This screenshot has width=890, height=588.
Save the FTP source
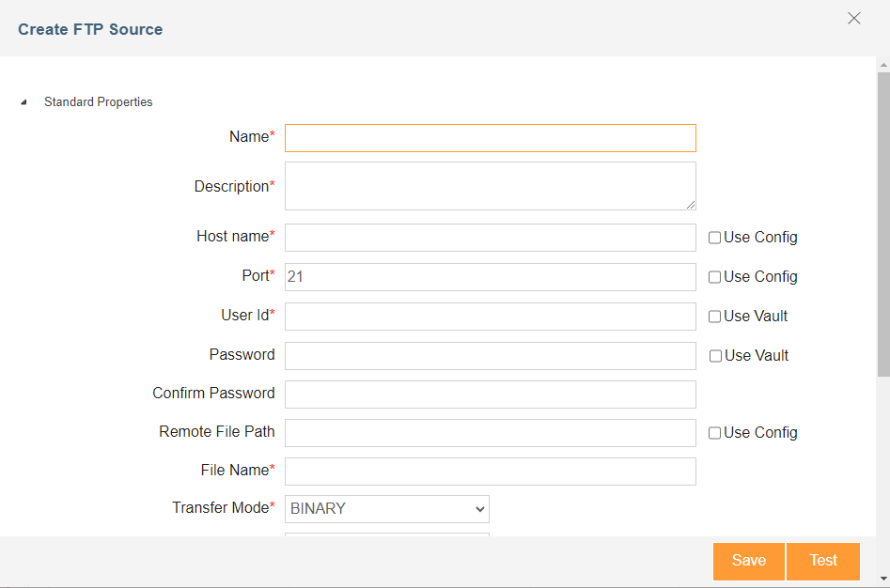coord(749,561)
